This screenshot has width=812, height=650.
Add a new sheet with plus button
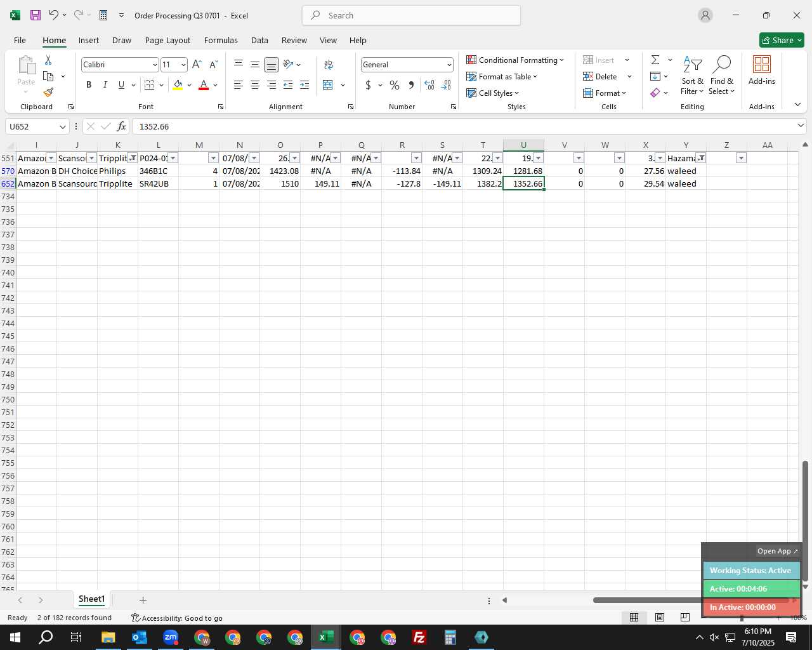[x=143, y=600]
